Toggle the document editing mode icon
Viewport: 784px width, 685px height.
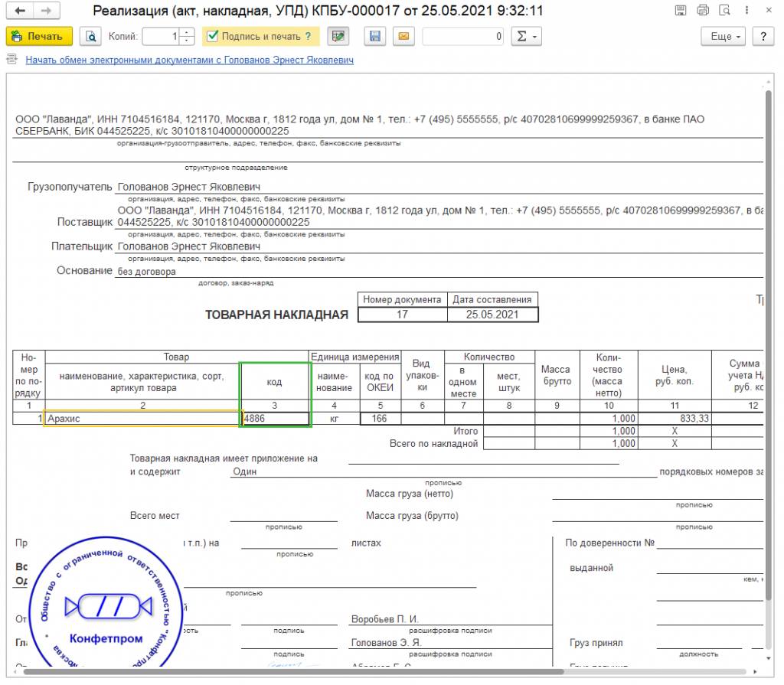338,37
